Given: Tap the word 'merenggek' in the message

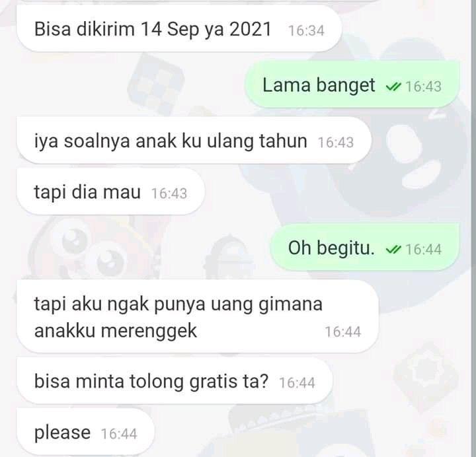Looking at the screenshot, I should [149, 331].
